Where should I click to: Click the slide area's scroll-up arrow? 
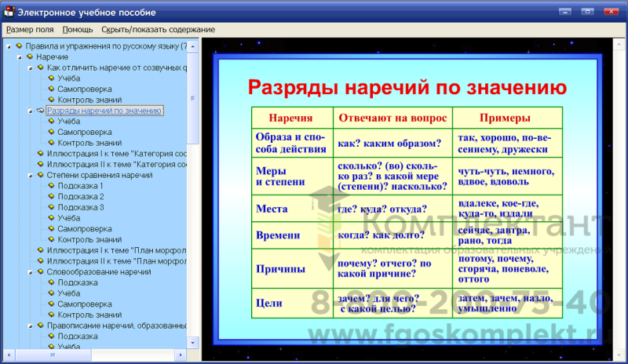point(619,44)
